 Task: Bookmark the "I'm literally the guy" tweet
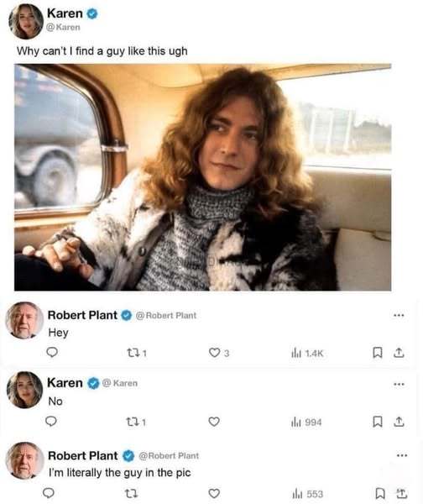[x=380, y=493]
